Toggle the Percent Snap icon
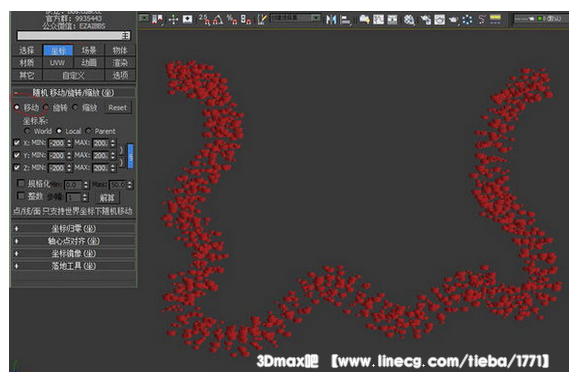This screenshot has width=578, height=378. tap(232, 20)
